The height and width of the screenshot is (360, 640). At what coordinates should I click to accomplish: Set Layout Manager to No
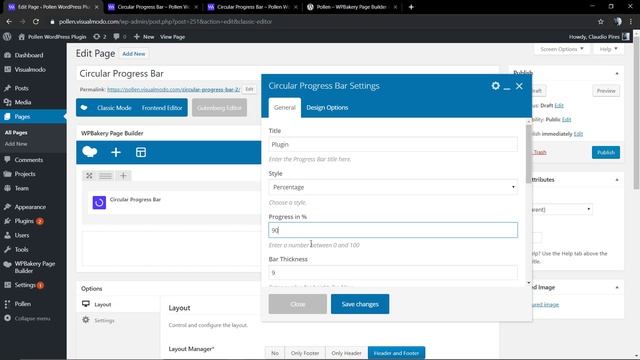tap(275, 353)
